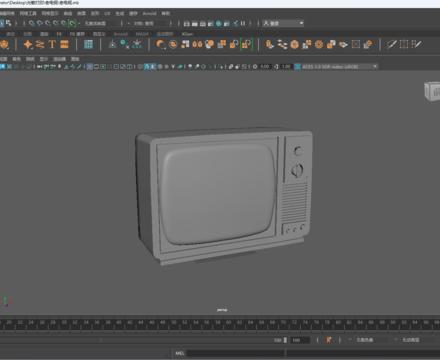Select the Type tool T icon on shelf
Image resolution: width=440 pixels, height=360 pixels.
(52, 44)
